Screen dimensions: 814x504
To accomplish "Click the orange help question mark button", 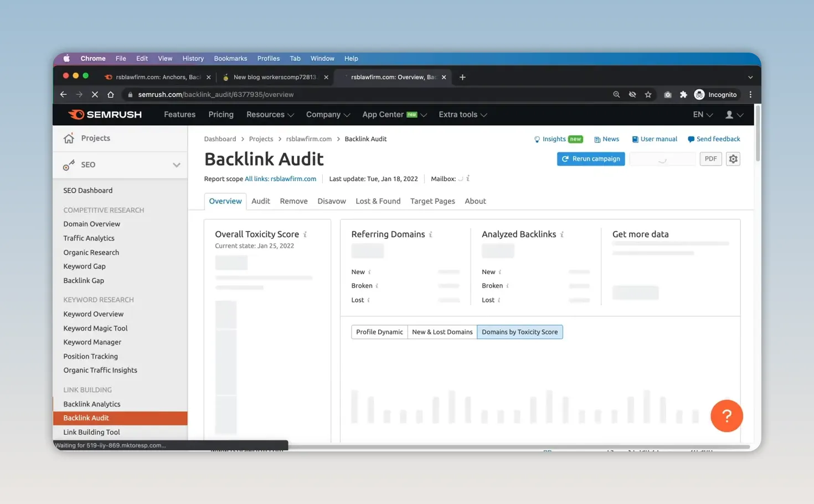I will point(727,416).
